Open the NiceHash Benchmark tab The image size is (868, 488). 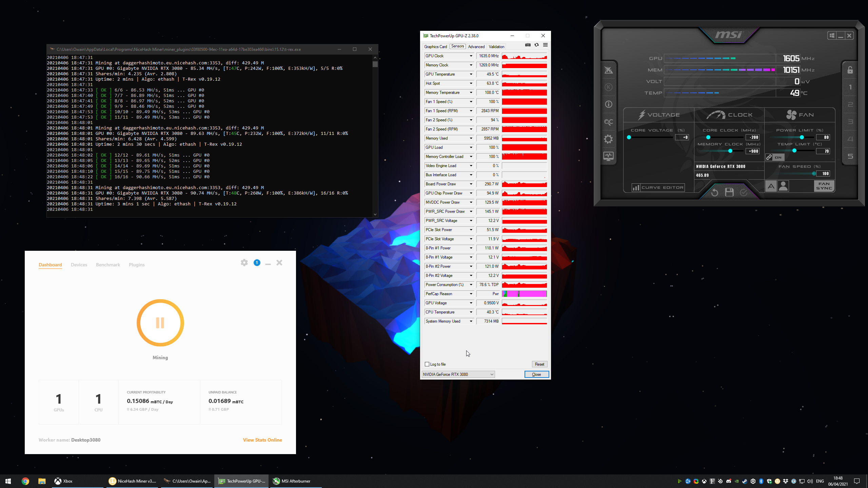point(108,265)
